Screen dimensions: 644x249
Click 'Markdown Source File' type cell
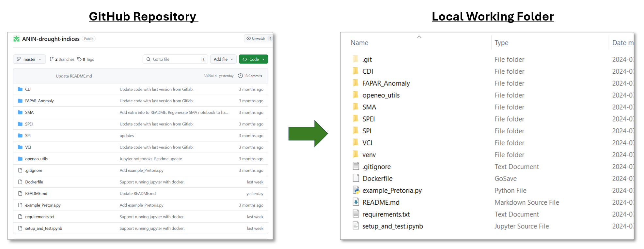click(527, 202)
